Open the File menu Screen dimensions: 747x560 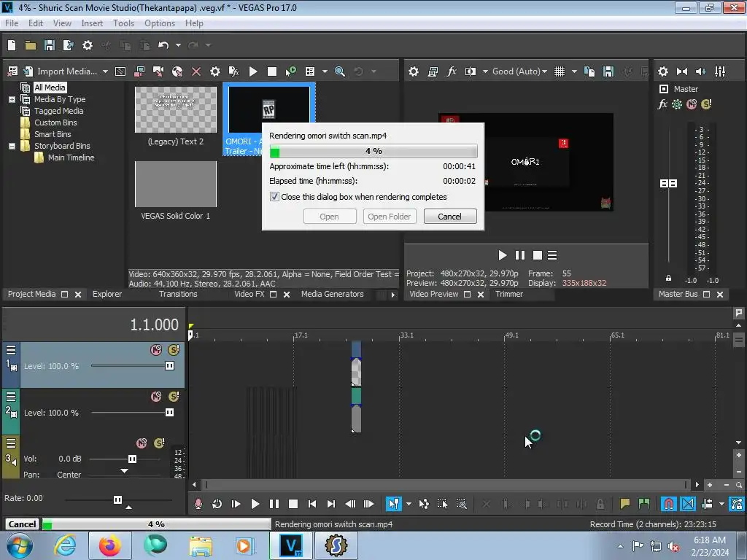[x=12, y=23]
